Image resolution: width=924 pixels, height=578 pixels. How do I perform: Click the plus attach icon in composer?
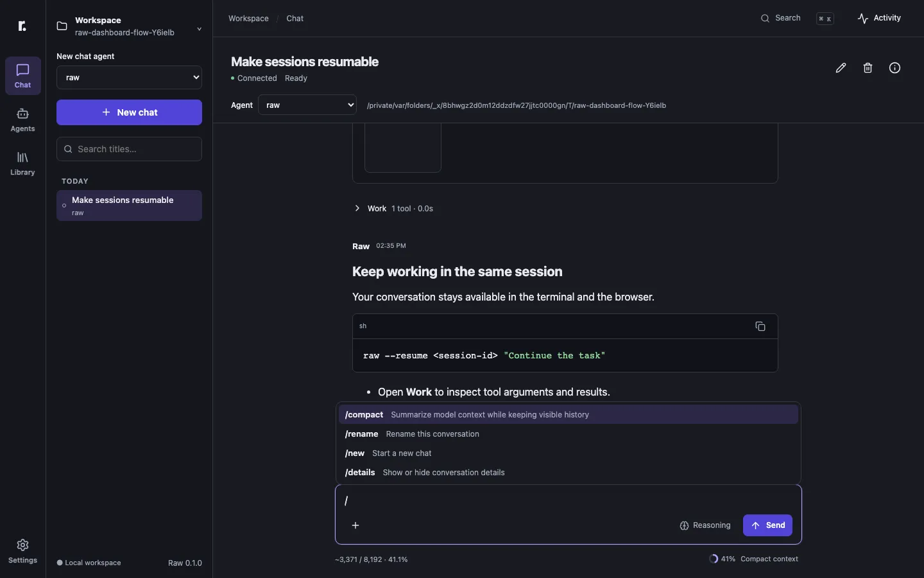(x=355, y=525)
